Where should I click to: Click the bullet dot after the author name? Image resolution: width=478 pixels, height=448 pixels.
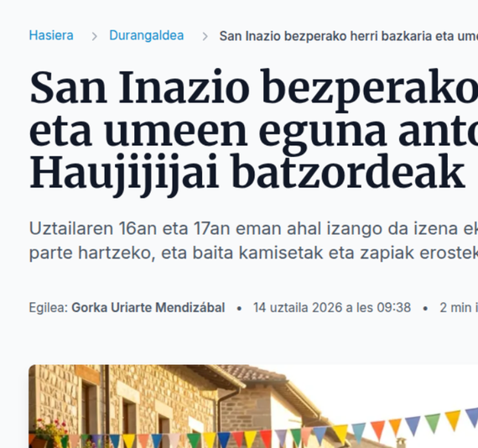[239, 309]
